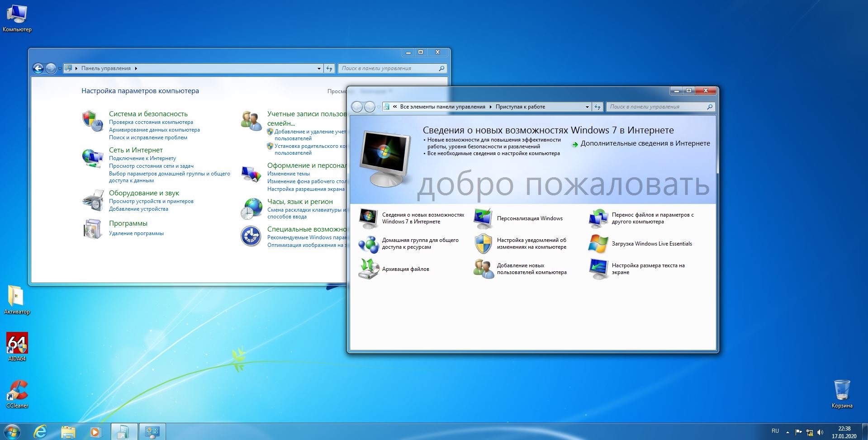Open the Action Center flag icon
Image resolution: width=868 pixels, height=440 pixels.
[x=798, y=432]
